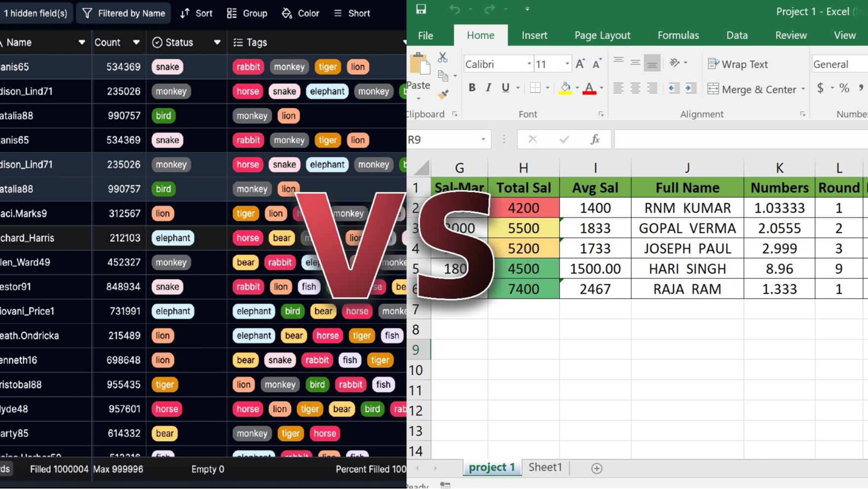
Task: Switch to the Sheet1 tab
Action: point(545,467)
